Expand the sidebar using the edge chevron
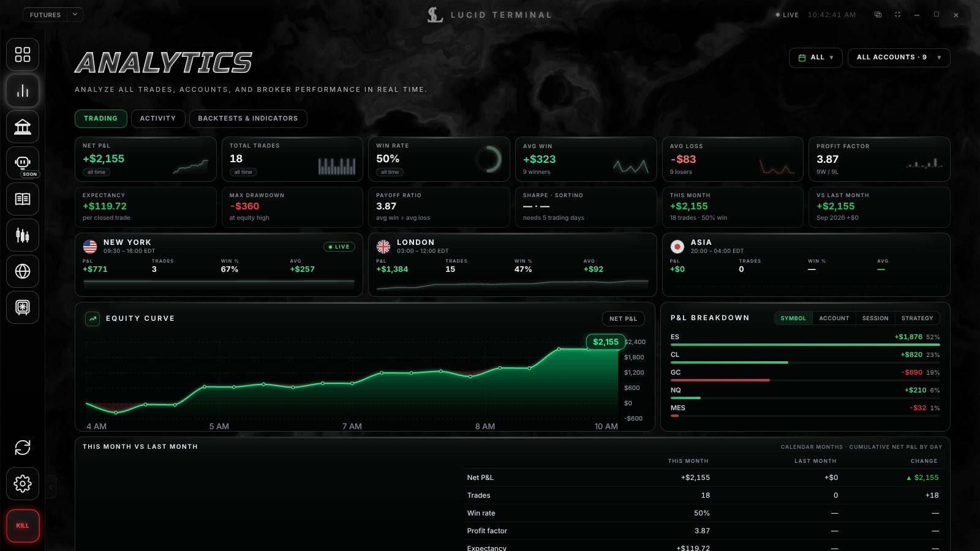Image resolution: width=980 pixels, height=551 pixels. pos(51,487)
